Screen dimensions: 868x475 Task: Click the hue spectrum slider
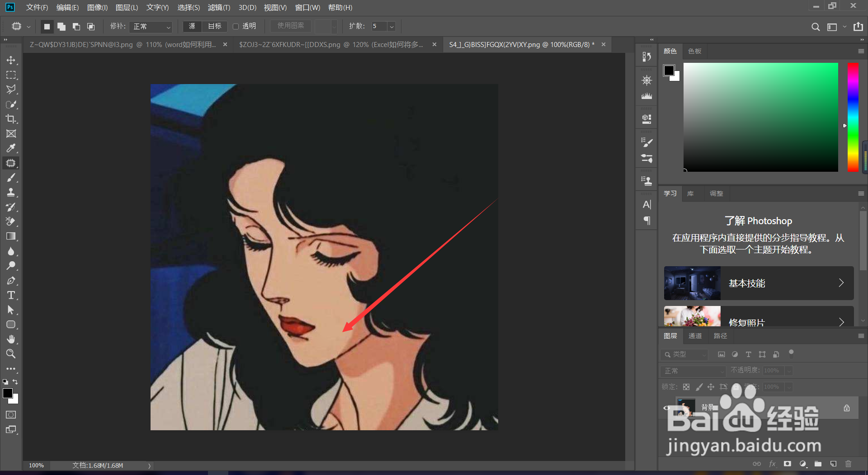[x=853, y=117]
